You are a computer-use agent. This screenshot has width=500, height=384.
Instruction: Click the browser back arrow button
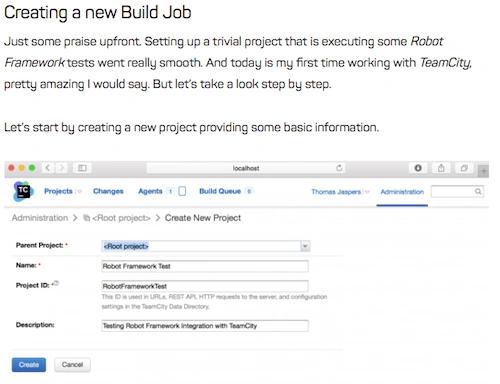pyautogui.click(x=48, y=168)
